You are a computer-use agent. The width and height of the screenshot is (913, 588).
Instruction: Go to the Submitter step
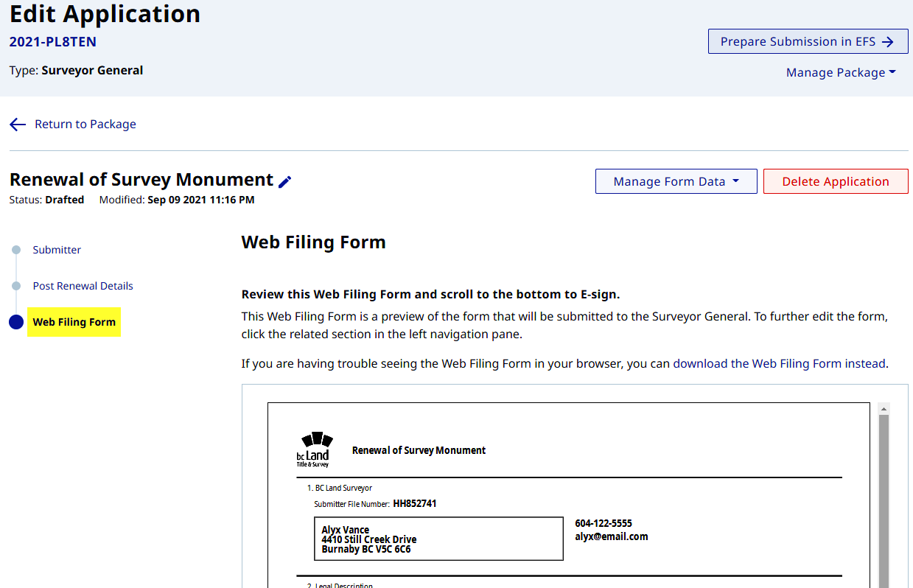click(x=57, y=250)
